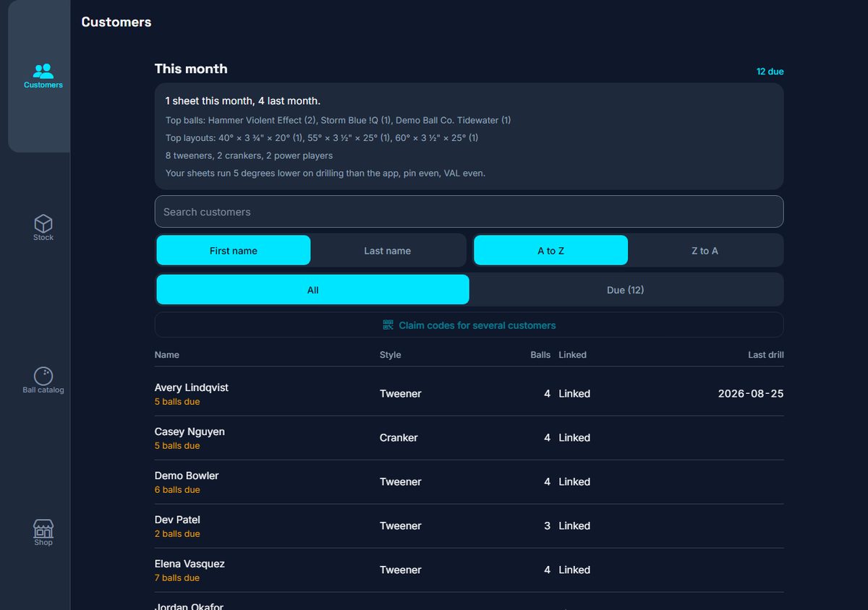This screenshot has height=610, width=868.
Task: Switch to the All customers tab
Action: click(313, 290)
